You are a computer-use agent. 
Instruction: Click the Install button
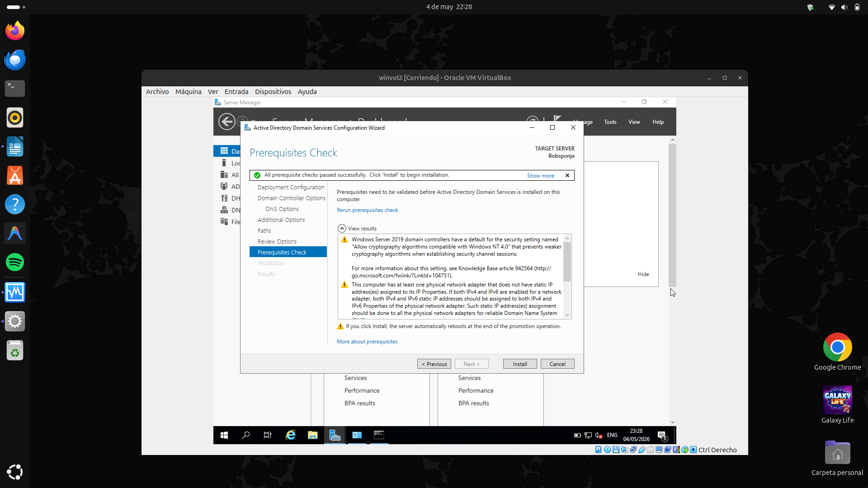pos(520,364)
